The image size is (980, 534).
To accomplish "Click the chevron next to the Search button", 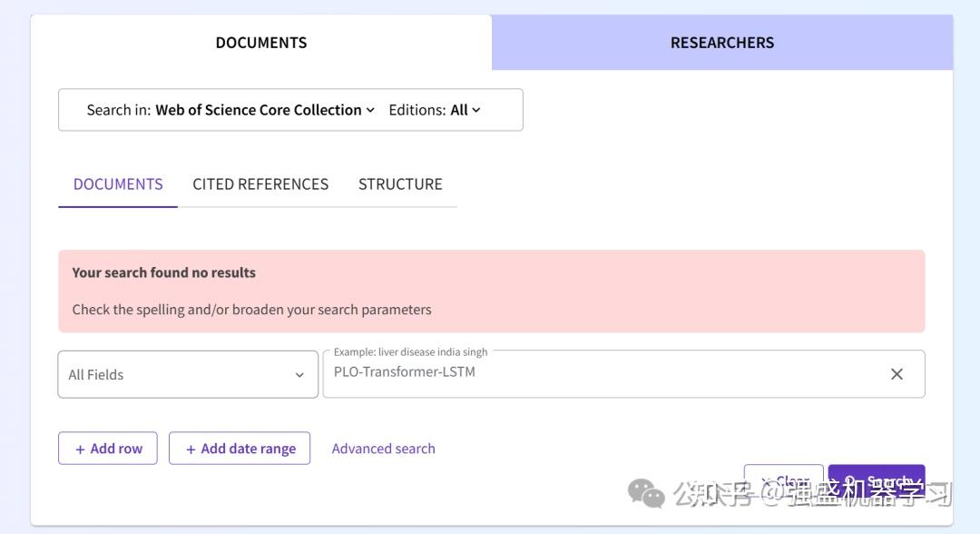I will (915, 480).
